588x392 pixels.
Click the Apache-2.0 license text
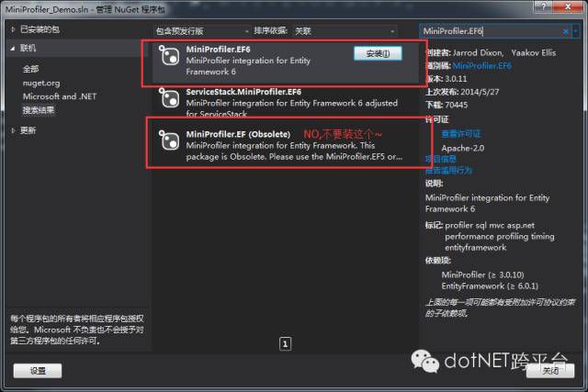(463, 149)
